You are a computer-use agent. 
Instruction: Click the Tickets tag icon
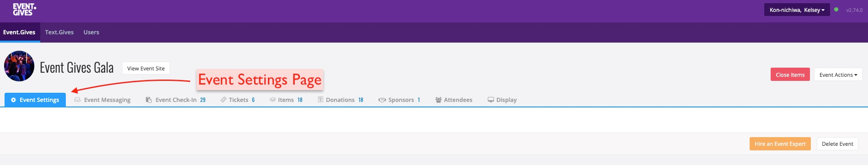(223, 100)
